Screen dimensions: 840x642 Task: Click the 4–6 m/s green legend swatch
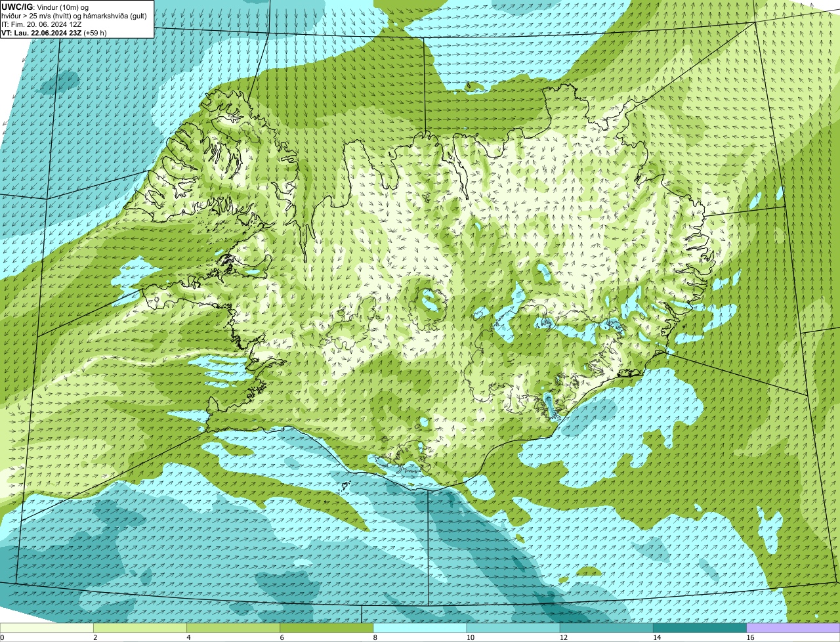tap(233, 628)
